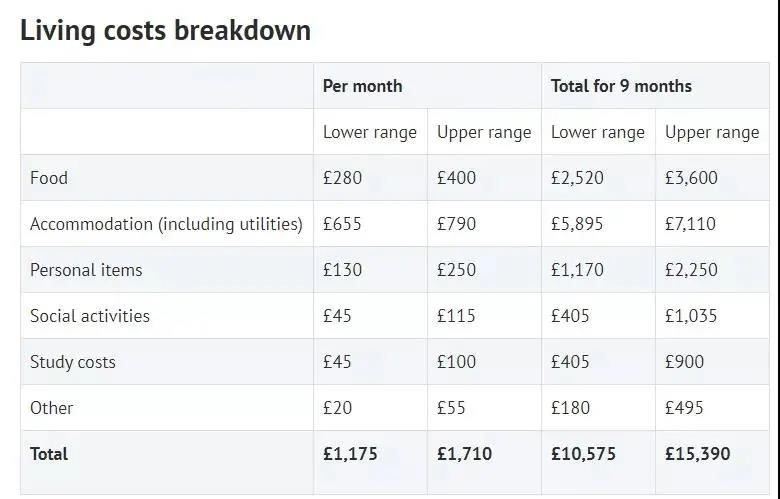This screenshot has width=780, height=499.
Task: Select the £280 food lower range cell
Action: coord(342,178)
